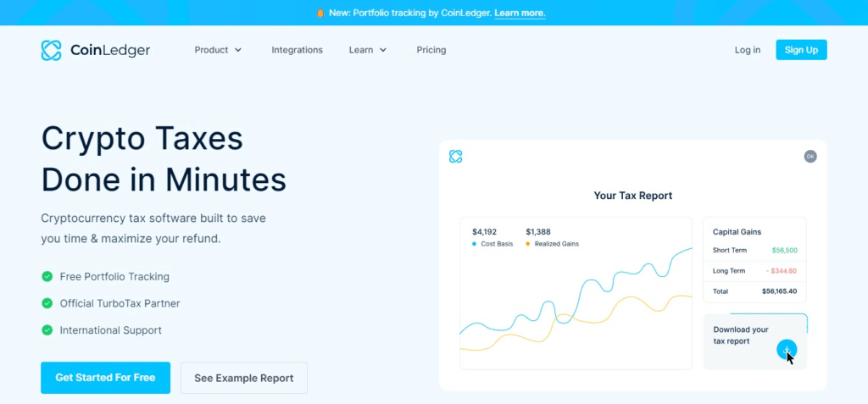Viewport: 868px width, 404px height.
Task: Click the See Example Report button
Action: 243,378
